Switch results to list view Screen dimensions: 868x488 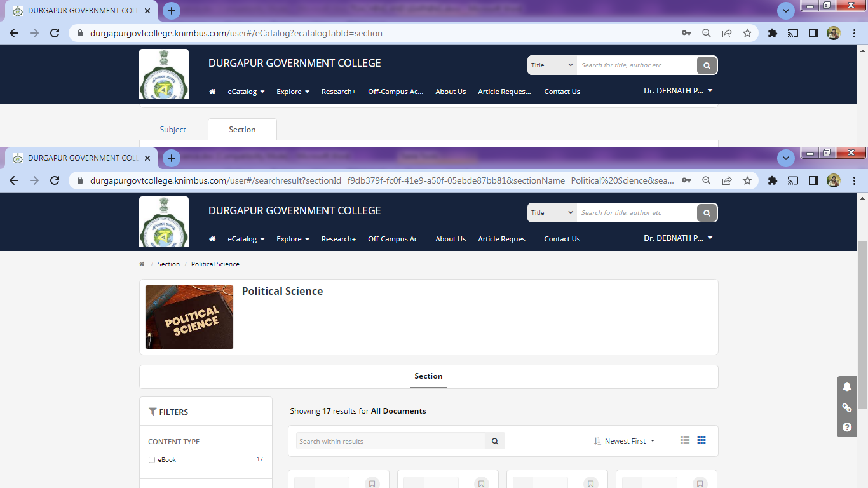click(684, 440)
